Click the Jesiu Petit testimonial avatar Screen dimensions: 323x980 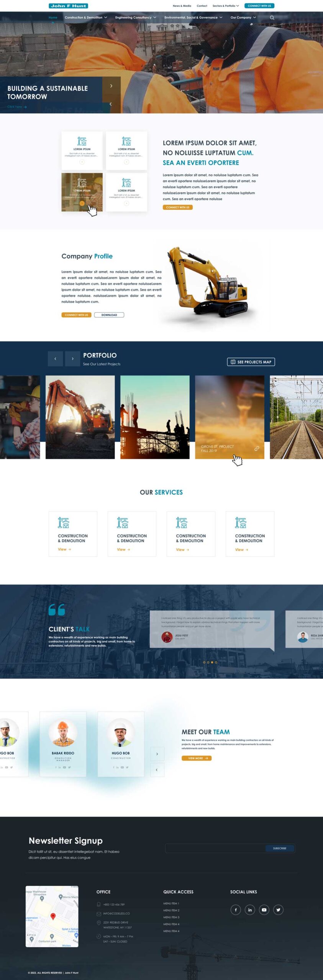[x=167, y=637]
